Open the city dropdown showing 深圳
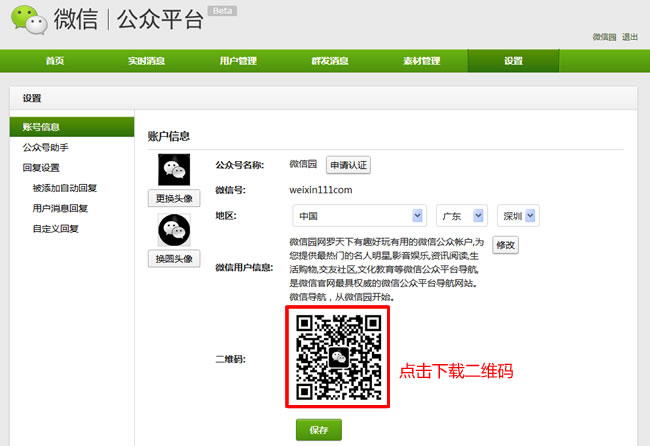Image resolution: width=650 pixels, height=446 pixels. 518,216
